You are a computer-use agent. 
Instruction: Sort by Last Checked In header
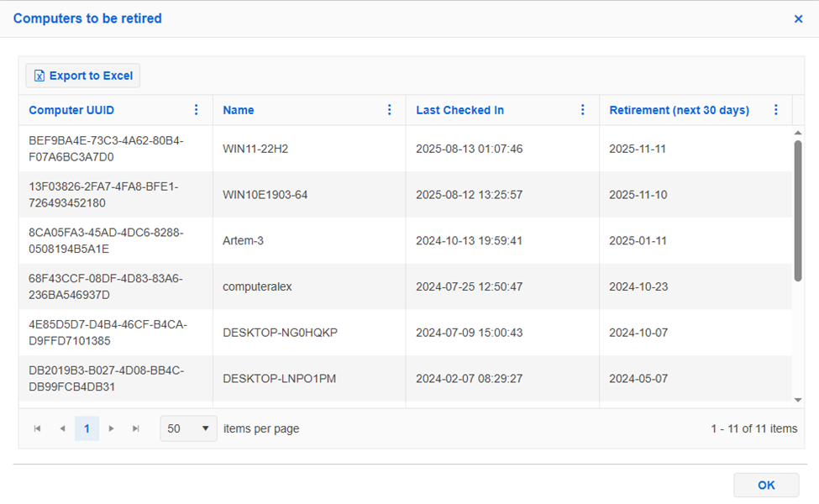tap(459, 110)
